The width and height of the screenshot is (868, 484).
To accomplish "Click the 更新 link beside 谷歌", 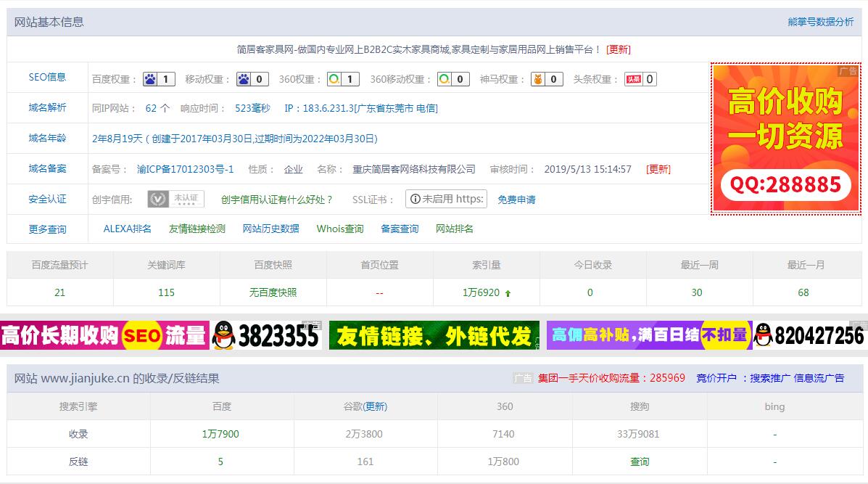I will click(x=375, y=406).
